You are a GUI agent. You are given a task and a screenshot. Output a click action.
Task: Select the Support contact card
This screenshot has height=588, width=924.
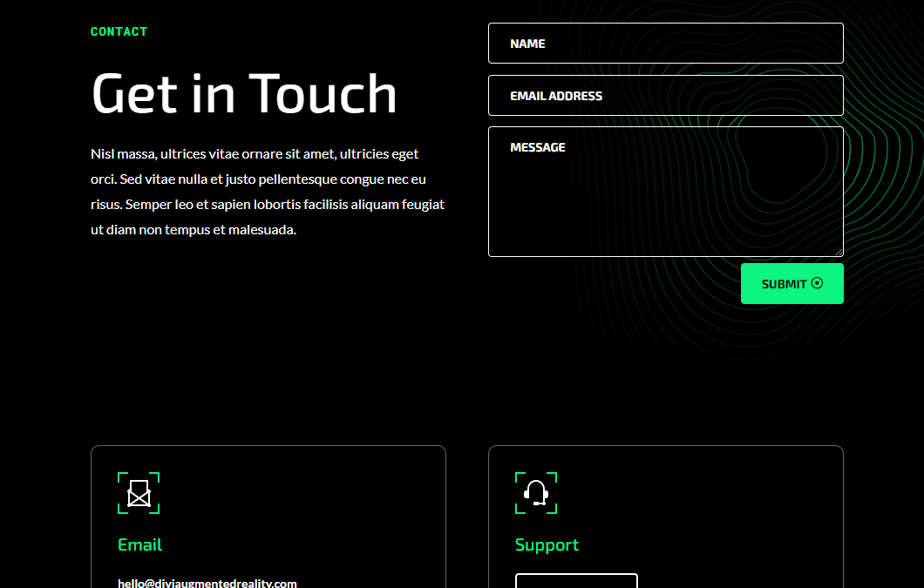666,514
